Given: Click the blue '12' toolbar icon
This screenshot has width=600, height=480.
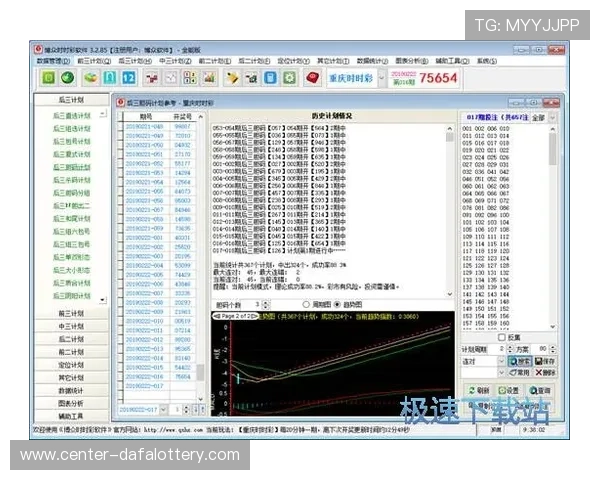Looking at the screenshot, I should 129,78.
